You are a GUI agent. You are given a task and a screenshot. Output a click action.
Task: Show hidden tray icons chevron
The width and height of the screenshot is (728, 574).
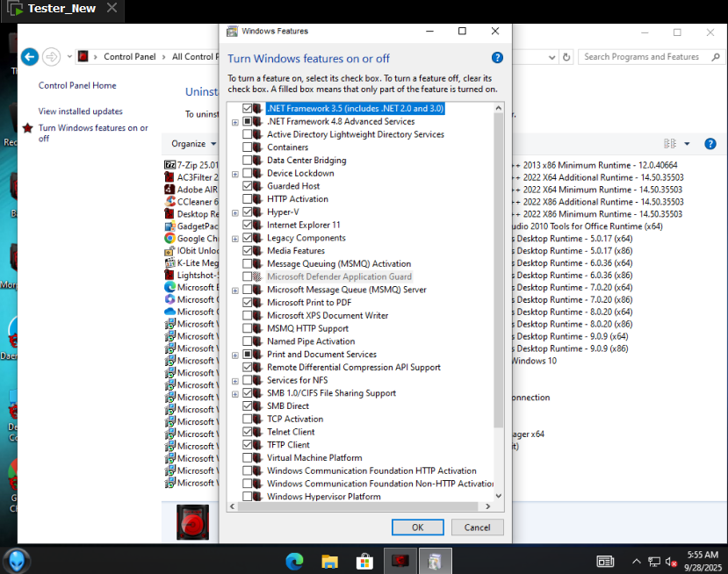click(637, 562)
